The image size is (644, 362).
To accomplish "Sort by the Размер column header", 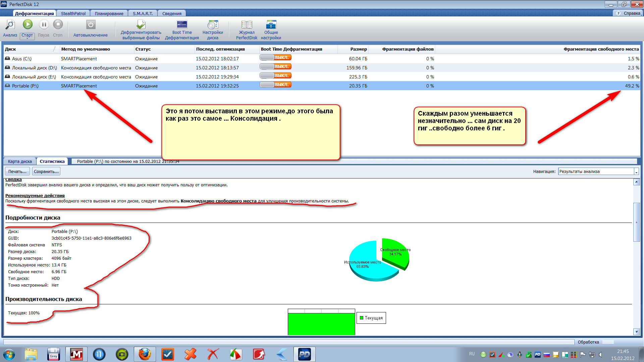I will (x=353, y=49).
